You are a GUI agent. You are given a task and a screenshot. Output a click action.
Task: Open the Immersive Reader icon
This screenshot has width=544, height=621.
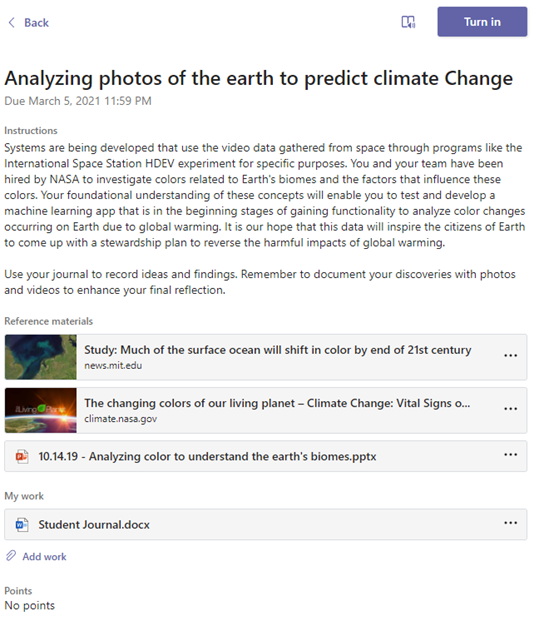(408, 22)
